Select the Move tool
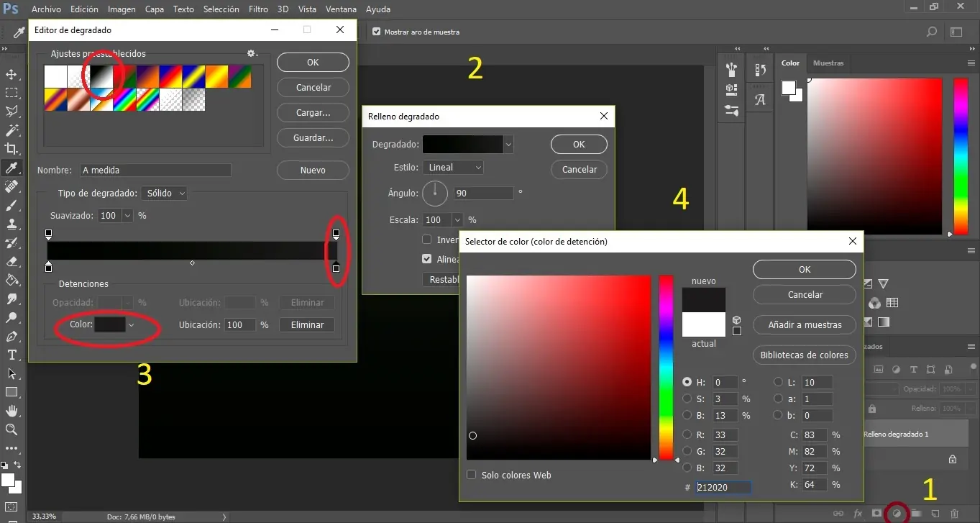 (12, 74)
